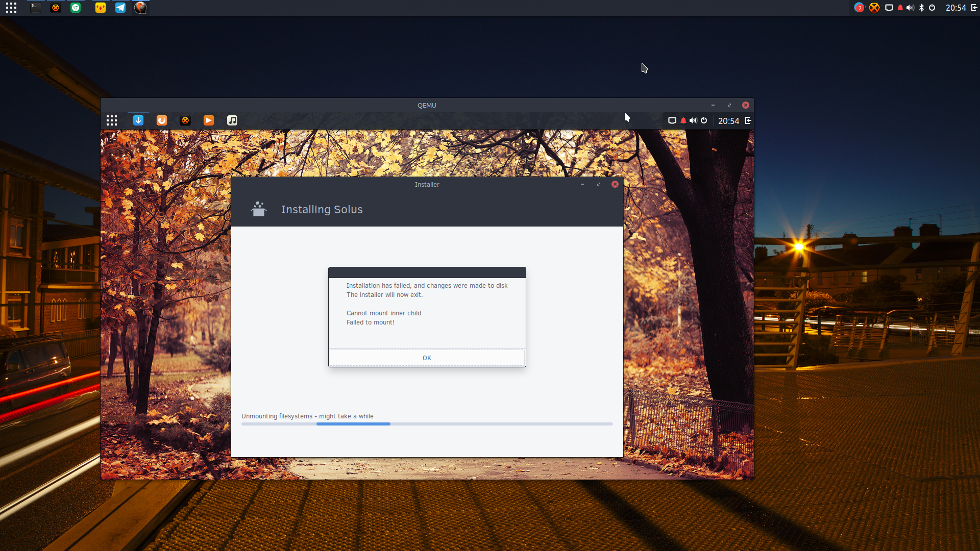Open the host volume control icon
Viewport: 980px width, 551px height.
point(911,8)
